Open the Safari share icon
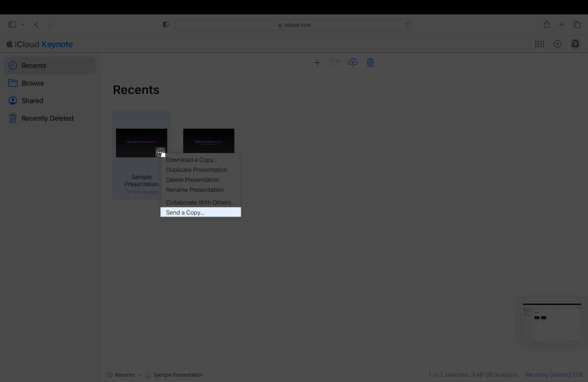Image resolution: width=588 pixels, height=382 pixels. click(x=547, y=24)
